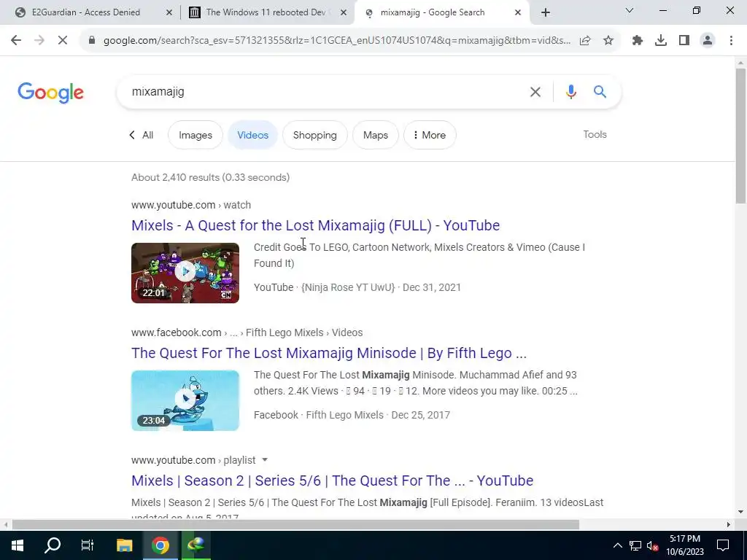
Task: Select the Shopping filter
Action: (x=315, y=135)
